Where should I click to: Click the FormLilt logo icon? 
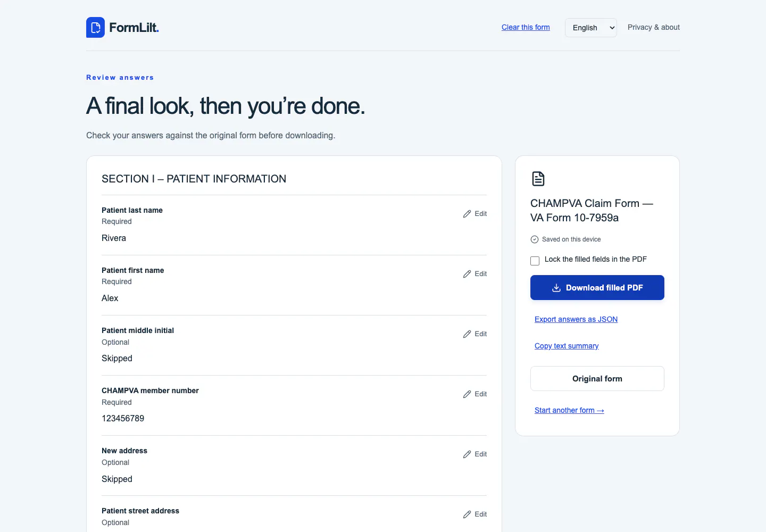[x=95, y=28]
